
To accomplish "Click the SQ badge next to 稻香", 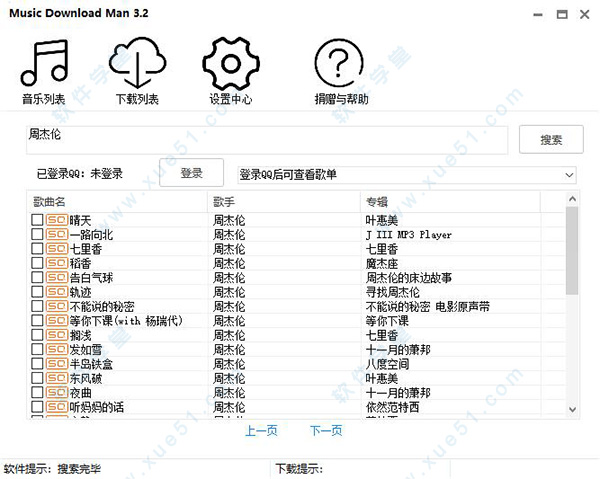I will pyautogui.click(x=57, y=263).
